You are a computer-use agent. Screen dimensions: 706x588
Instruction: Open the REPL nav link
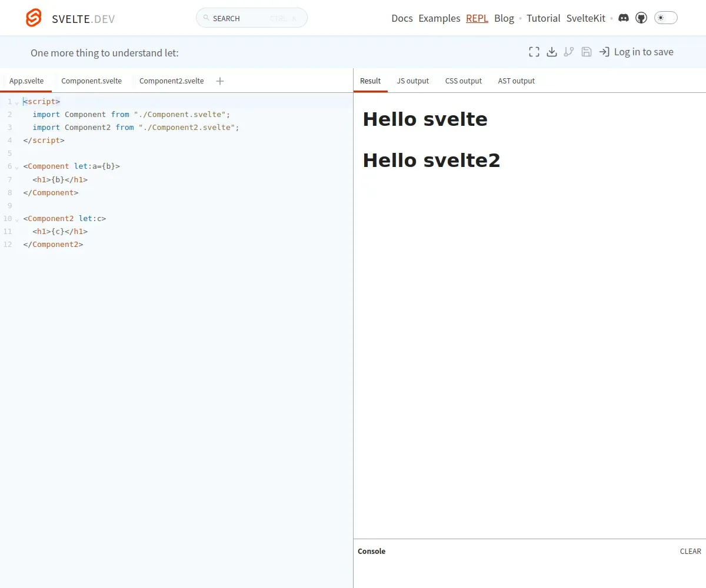click(477, 18)
